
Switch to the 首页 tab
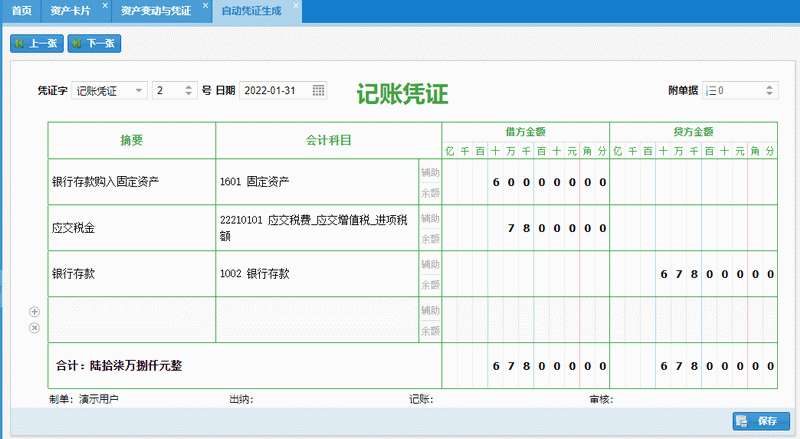pyautogui.click(x=21, y=10)
